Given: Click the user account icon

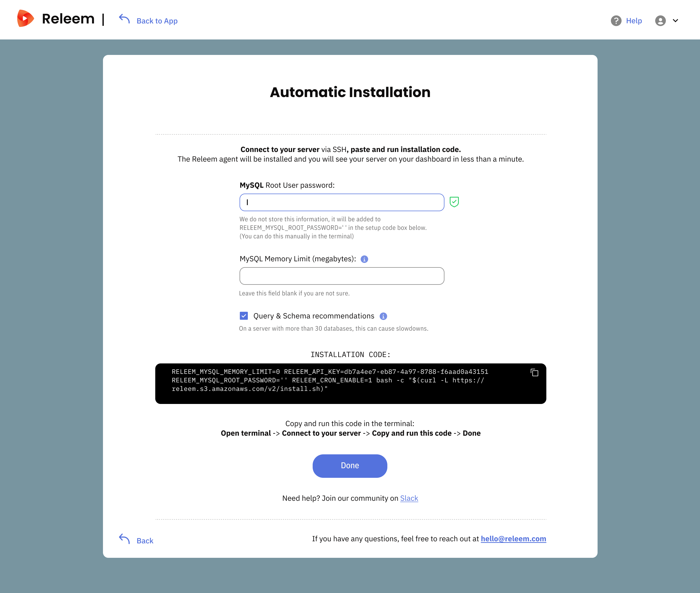Looking at the screenshot, I should coord(660,21).
